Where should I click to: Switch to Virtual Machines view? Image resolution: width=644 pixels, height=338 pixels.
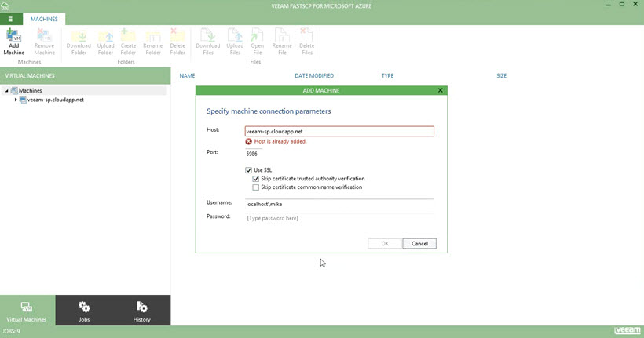tap(27, 311)
